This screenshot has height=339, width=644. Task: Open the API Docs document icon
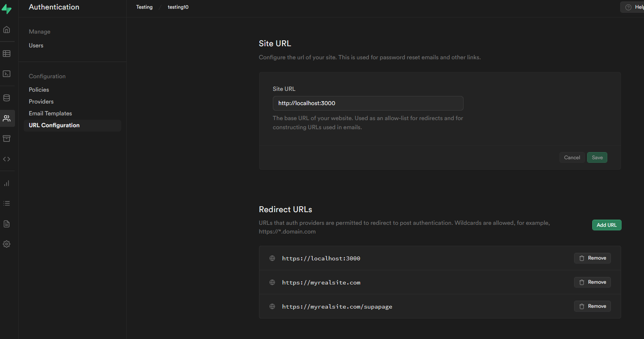click(7, 224)
